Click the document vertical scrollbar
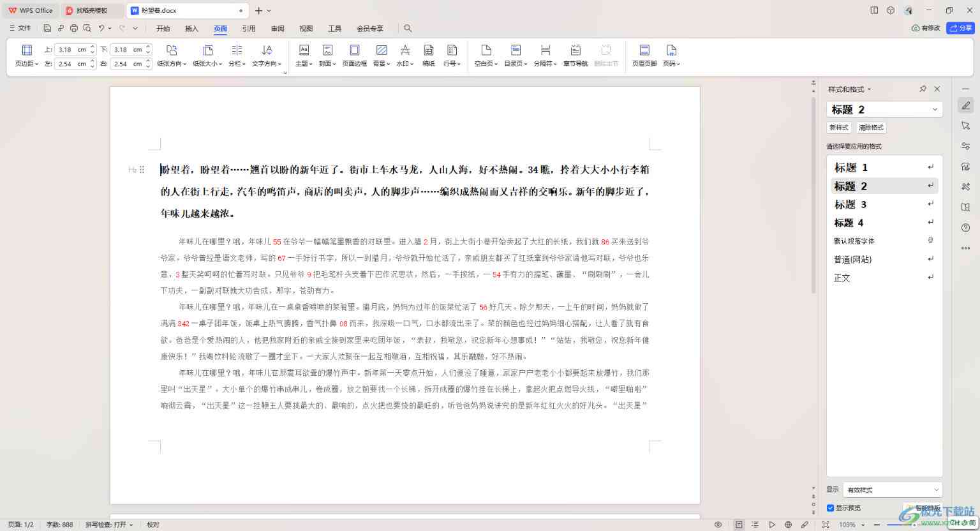The width and height of the screenshot is (980, 531). [x=813, y=195]
